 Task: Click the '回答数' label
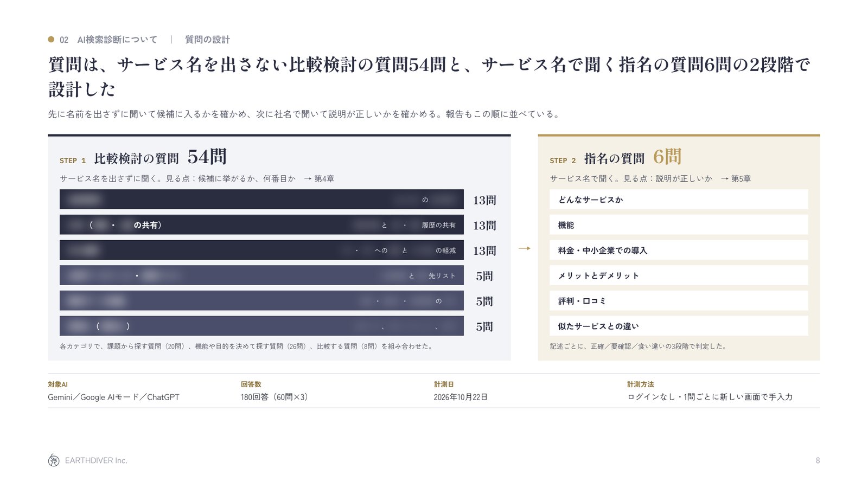(x=251, y=384)
